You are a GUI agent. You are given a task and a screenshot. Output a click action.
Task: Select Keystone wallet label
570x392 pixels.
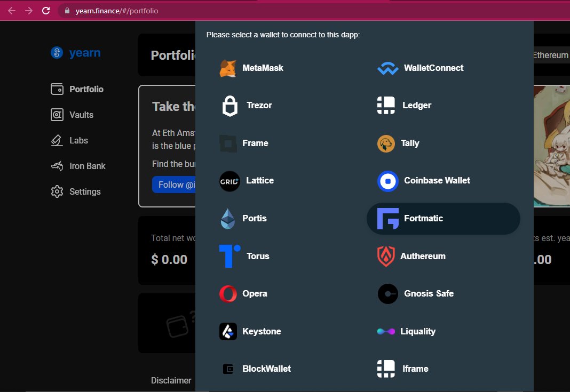click(x=262, y=332)
